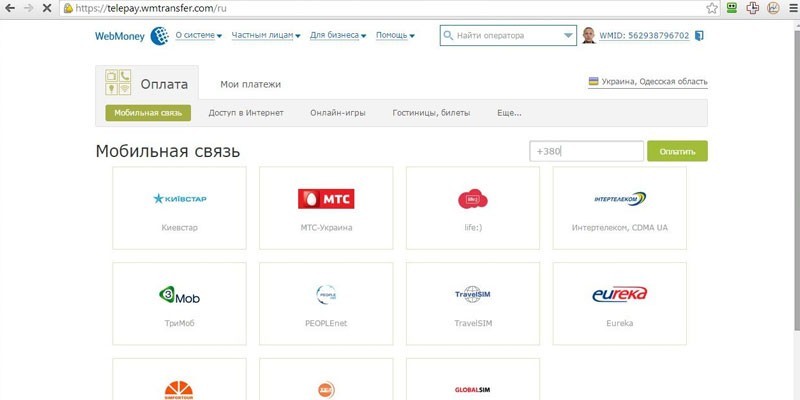This screenshot has height=400, width=800.
Task: Open the Киевстар operator label
Action: (179, 228)
